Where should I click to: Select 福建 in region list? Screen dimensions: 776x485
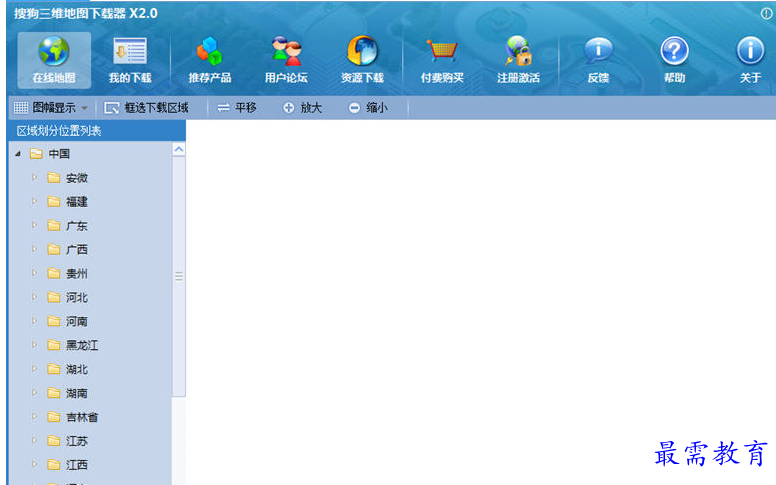click(77, 201)
